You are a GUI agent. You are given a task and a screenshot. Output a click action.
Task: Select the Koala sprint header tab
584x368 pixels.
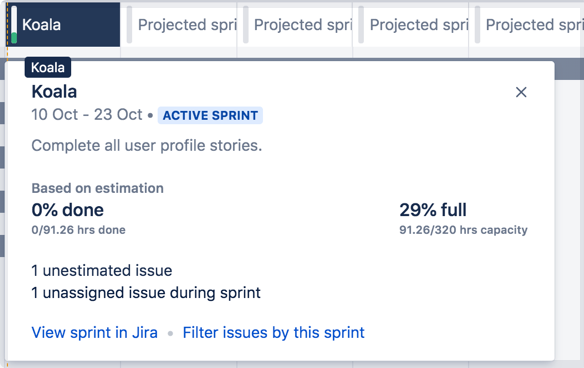pyautogui.click(x=63, y=25)
